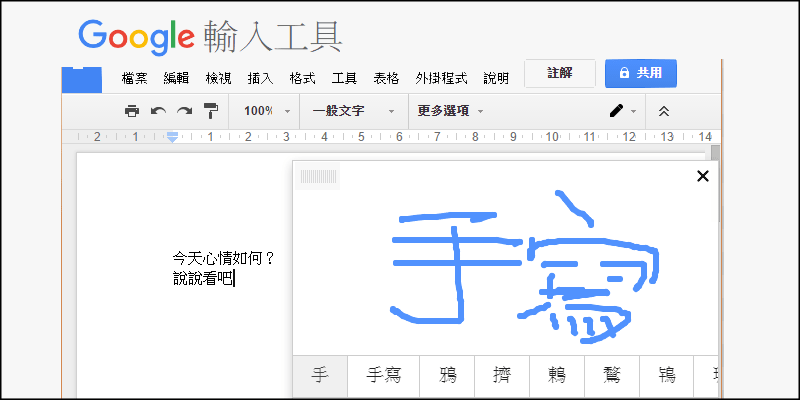The height and width of the screenshot is (400, 800).
Task: Open the 編輯 menu
Action: (176, 78)
